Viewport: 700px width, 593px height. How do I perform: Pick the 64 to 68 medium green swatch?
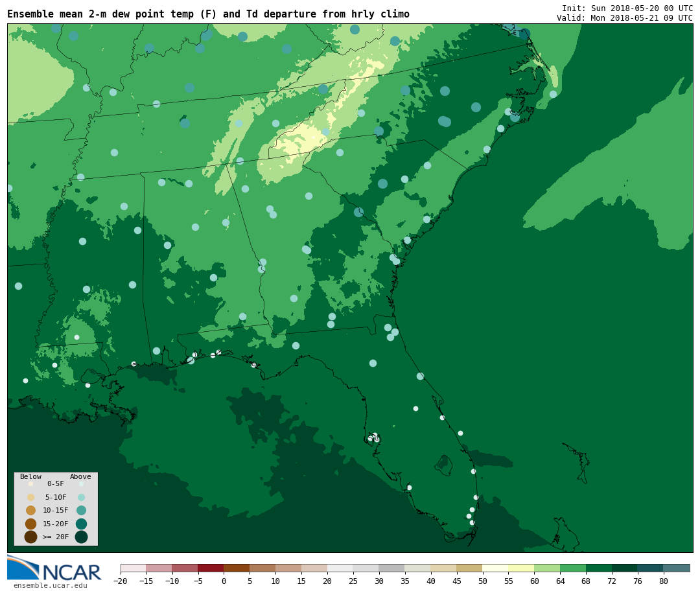tap(573, 568)
